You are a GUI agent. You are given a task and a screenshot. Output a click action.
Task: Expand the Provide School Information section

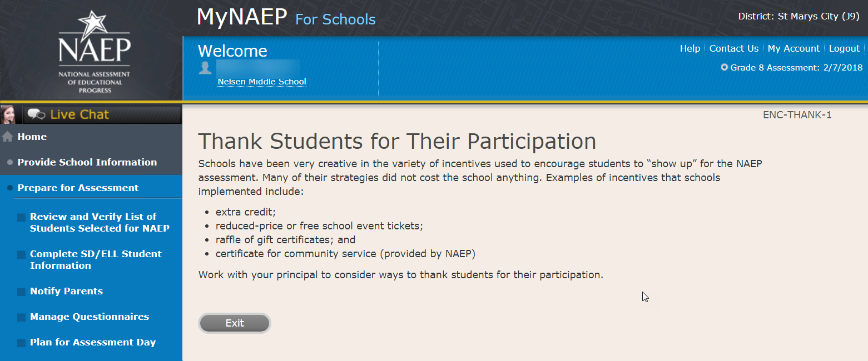(x=87, y=162)
